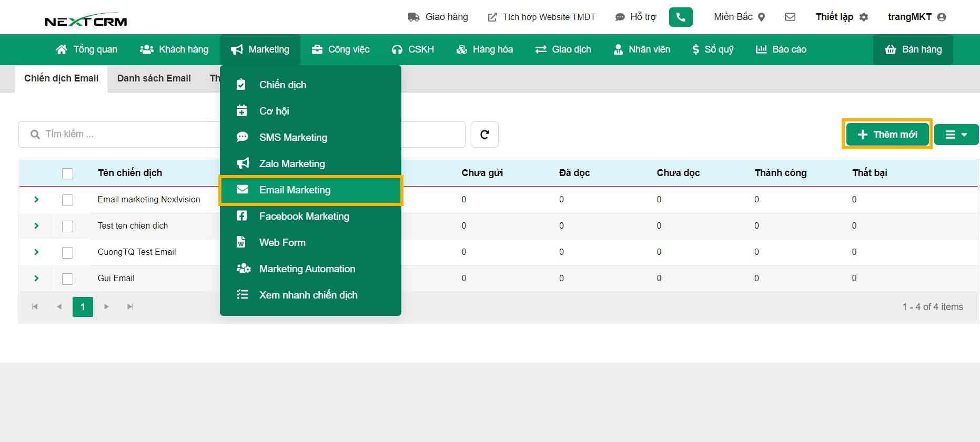Viewport: 980px width, 442px height.
Task: Expand the Email marketing Nextvision row
Action: point(36,200)
